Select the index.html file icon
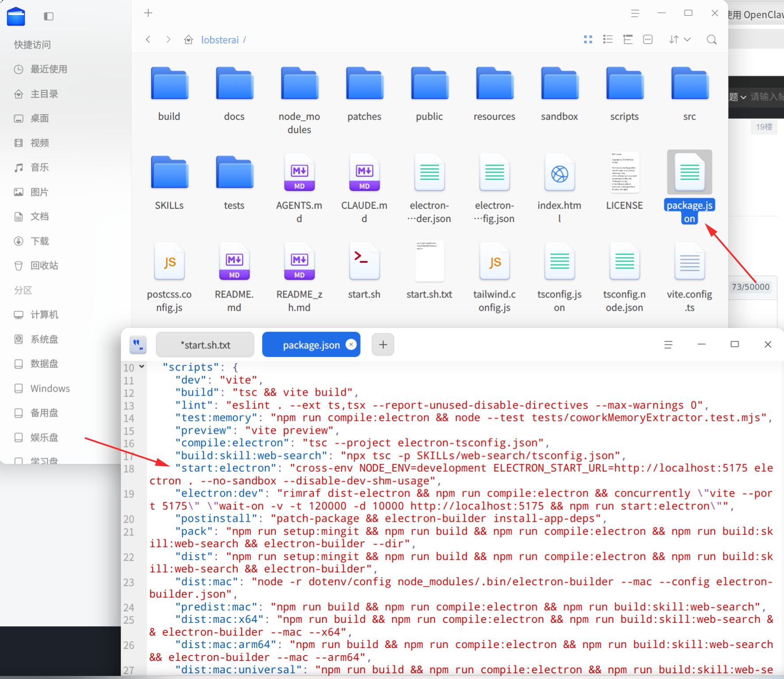Image resolution: width=784 pixels, height=679 pixels. [560, 172]
